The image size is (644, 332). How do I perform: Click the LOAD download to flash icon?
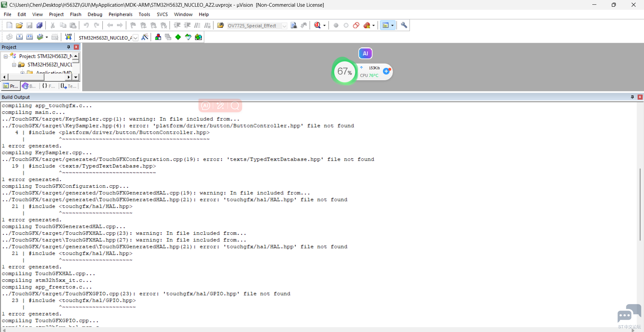68,37
